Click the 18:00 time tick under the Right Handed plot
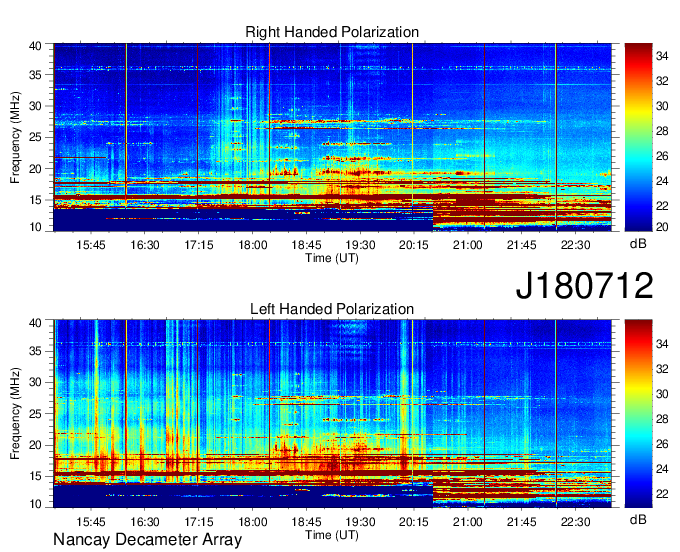The height and width of the screenshot is (552, 680). point(252,245)
